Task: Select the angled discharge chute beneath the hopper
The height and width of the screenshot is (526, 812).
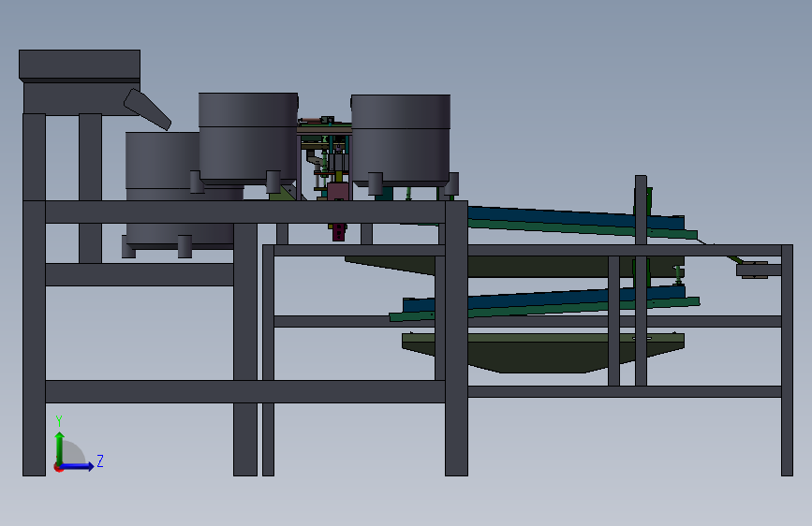Action: (x=147, y=110)
